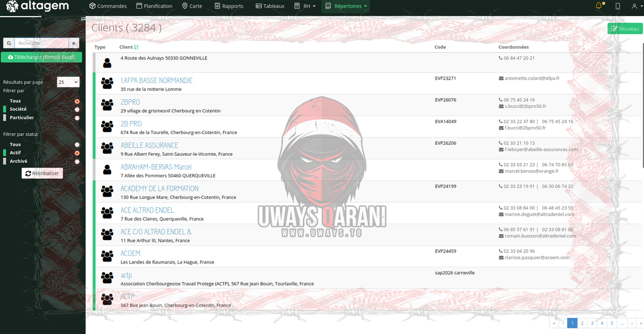644x334 pixels.
Task: Click Télécharger (format Excel) button
Action: pos(41,57)
